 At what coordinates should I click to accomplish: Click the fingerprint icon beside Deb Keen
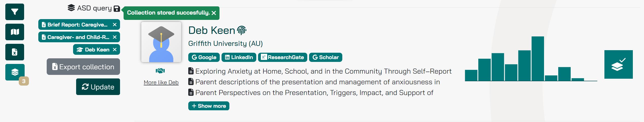click(242, 30)
